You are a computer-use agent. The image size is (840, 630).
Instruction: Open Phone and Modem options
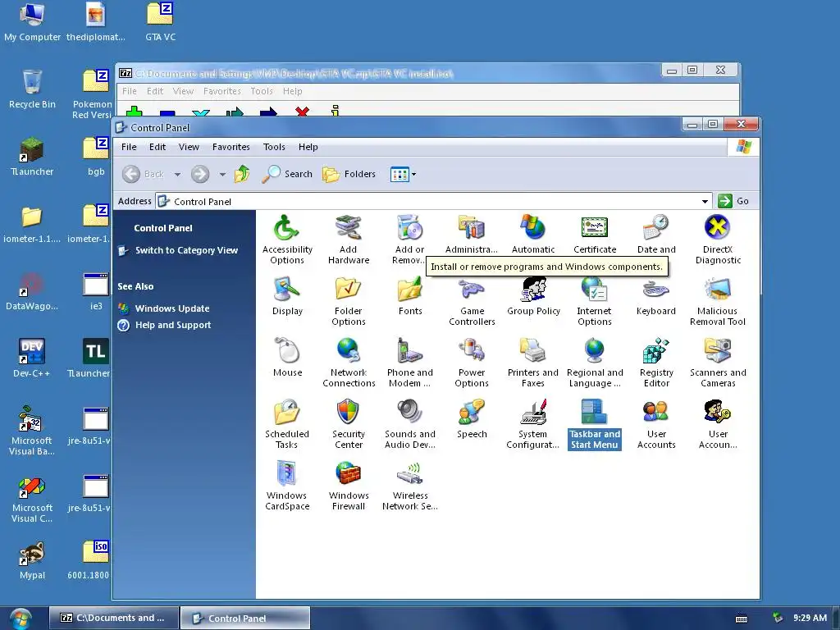click(410, 363)
